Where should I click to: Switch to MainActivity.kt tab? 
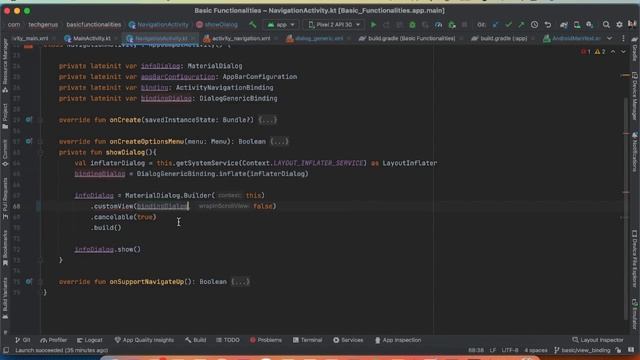[x=88, y=38]
